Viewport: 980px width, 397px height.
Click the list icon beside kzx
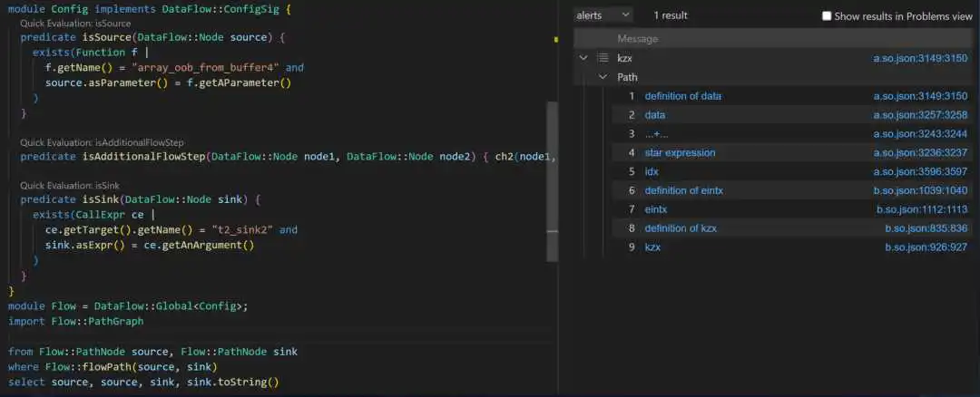click(603, 58)
